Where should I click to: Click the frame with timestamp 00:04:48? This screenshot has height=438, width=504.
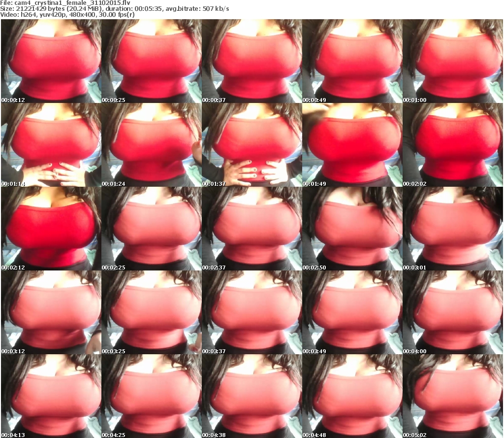(x=352, y=396)
